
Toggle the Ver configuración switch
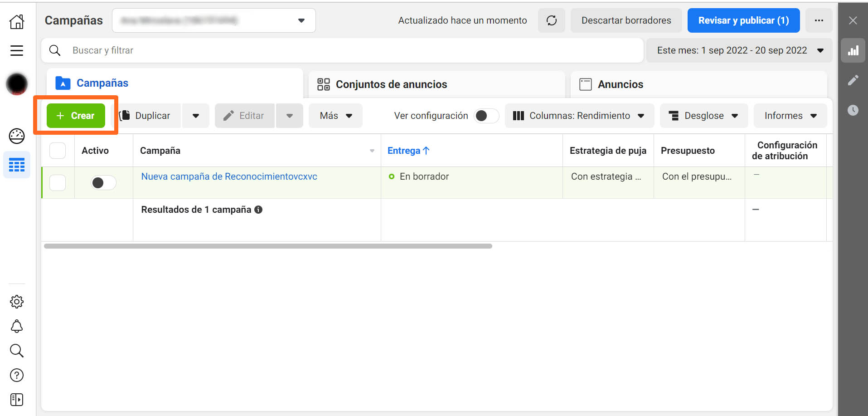click(x=485, y=116)
